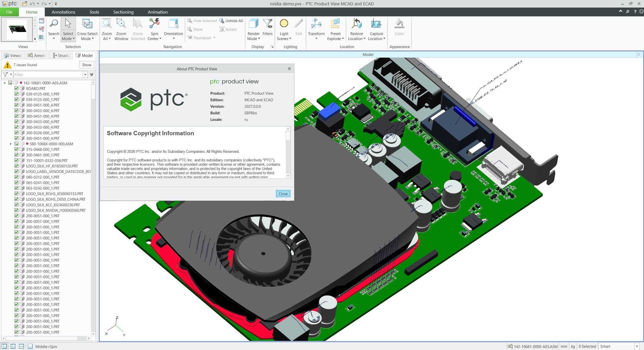Open the Filters funnel tool
The image size is (644, 350).
click(x=267, y=27)
